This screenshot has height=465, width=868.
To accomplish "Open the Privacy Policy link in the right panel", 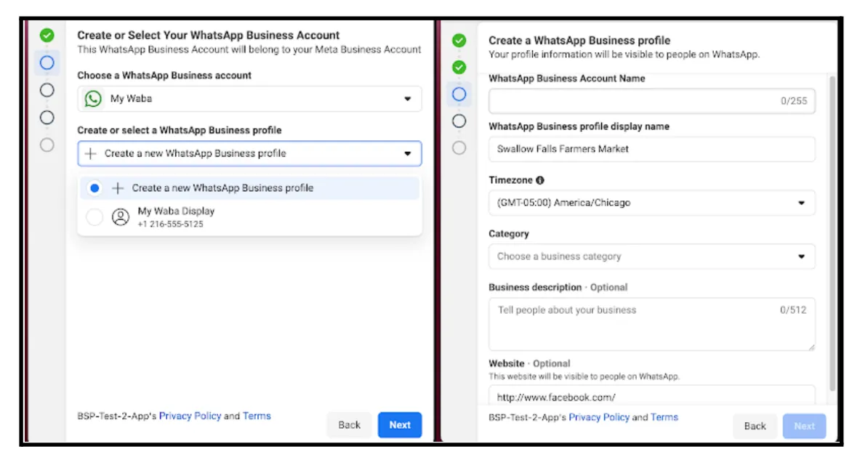I will click(x=599, y=417).
